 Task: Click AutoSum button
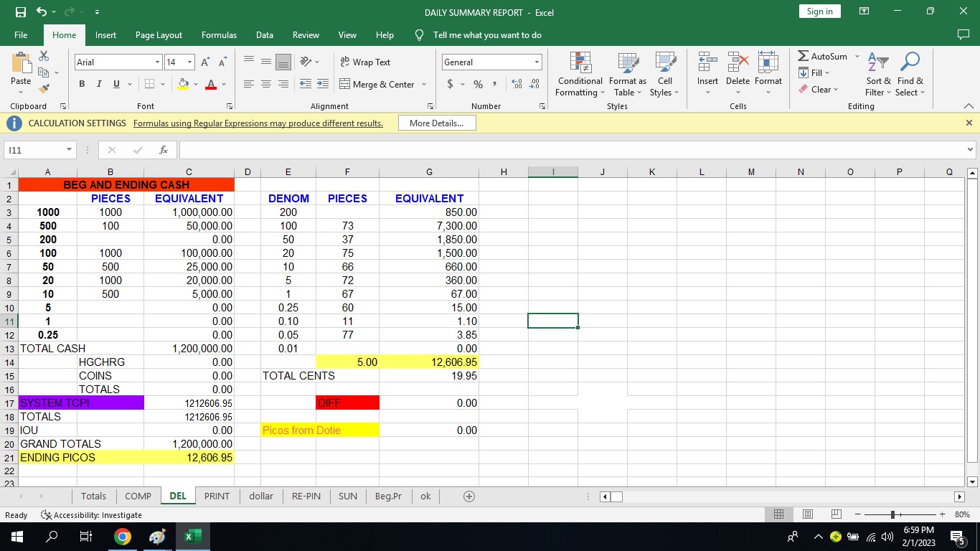(823, 56)
